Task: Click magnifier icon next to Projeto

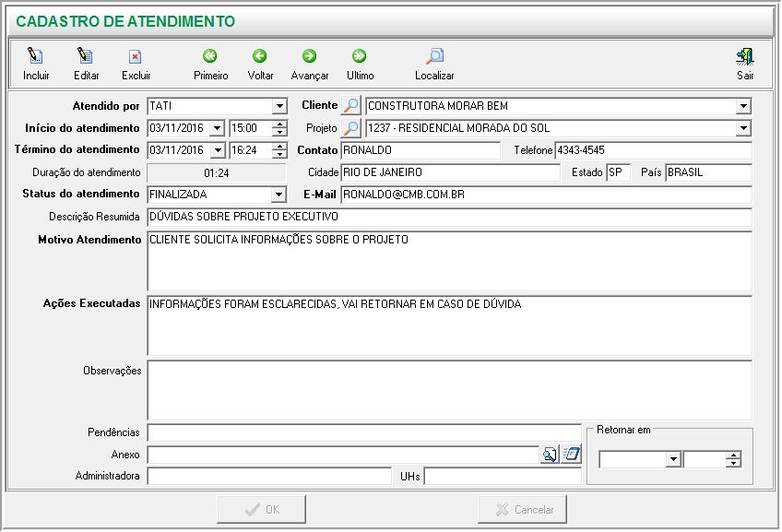Action: tap(350, 128)
